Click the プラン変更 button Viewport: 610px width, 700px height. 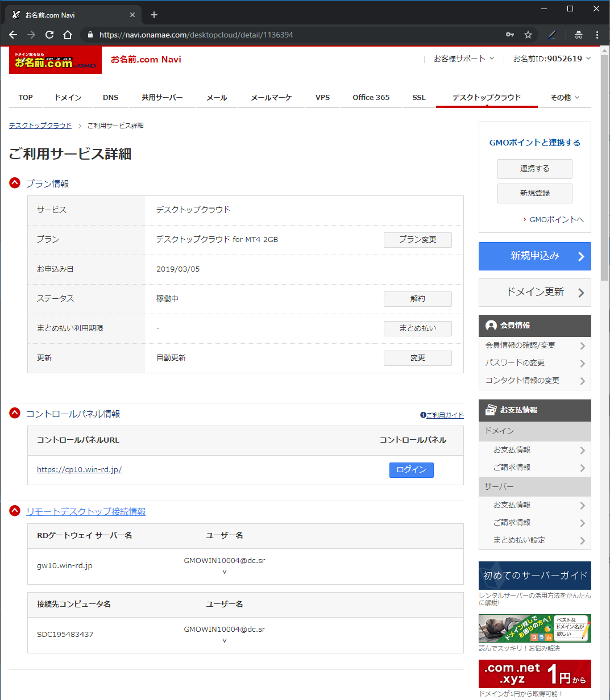(x=418, y=240)
